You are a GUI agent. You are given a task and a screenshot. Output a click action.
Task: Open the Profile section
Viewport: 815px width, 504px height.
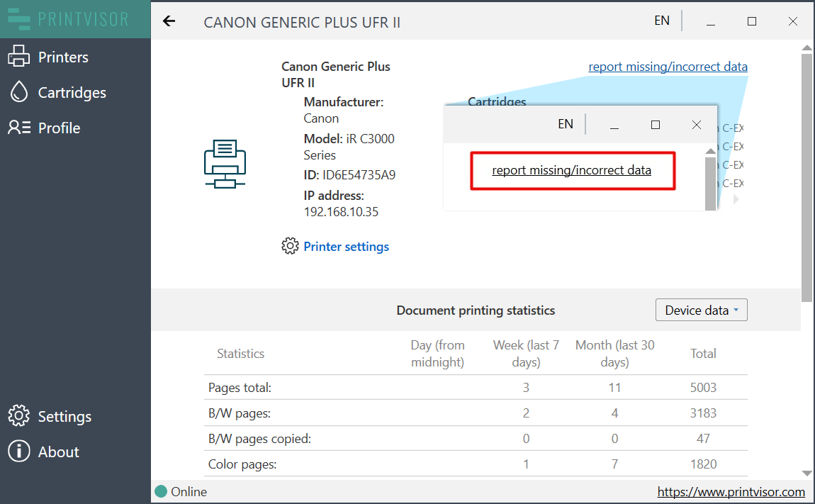pyautogui.click(x=60, y=128)
